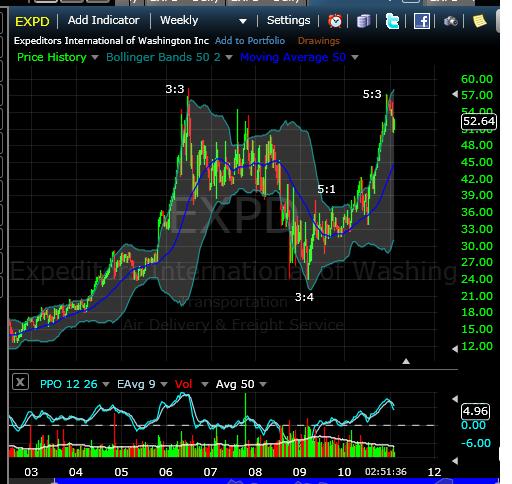The width and height of the screenshot is (512, 484).
Task: Open the yellow sticky note icon
Action: pos(479,21)
